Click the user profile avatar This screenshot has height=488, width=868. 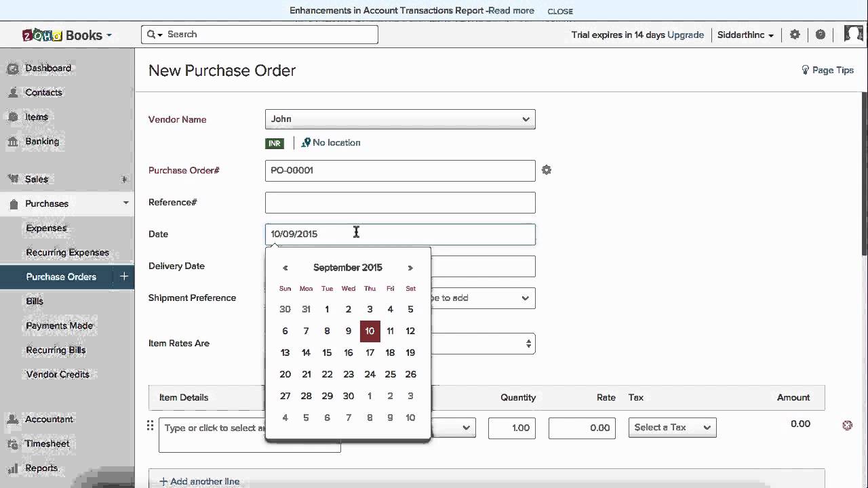(x=853, y=34)
